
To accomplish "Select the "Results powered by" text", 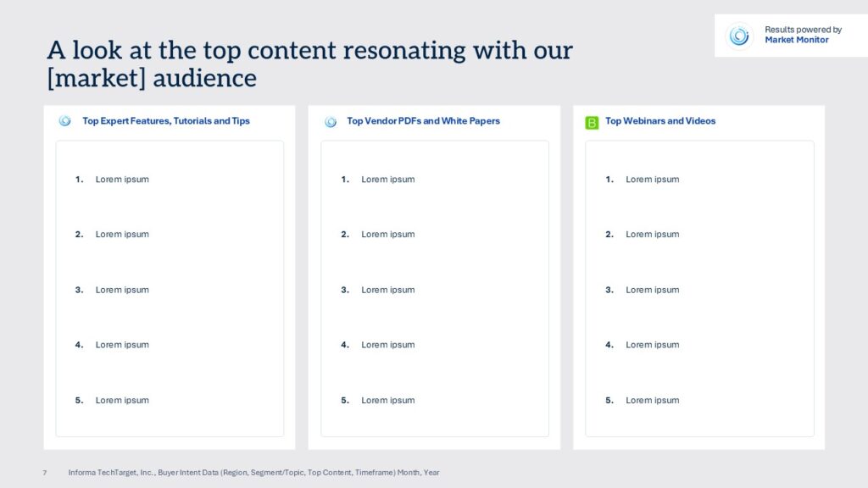I will (x=803, y=30).
